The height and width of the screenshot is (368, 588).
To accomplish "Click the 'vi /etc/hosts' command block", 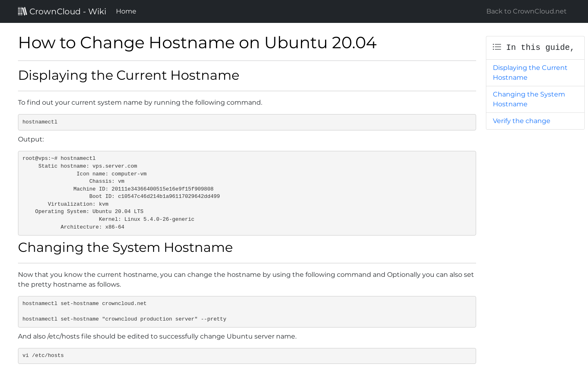I will 247,356.
